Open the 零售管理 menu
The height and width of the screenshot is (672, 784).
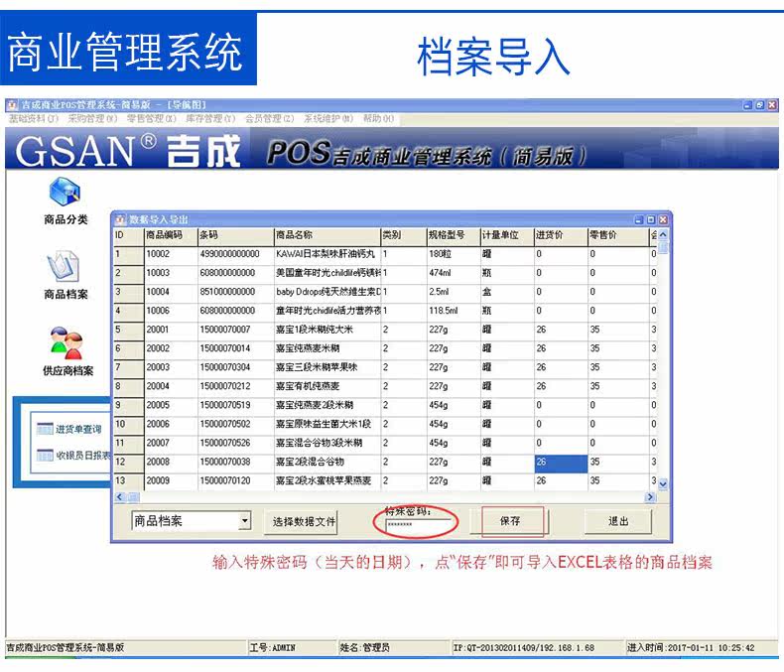[x=152, y=118]
